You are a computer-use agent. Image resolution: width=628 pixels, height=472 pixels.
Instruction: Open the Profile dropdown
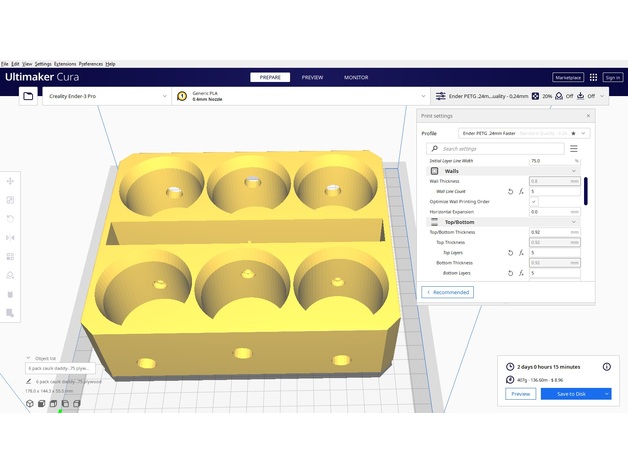[x=524, y=133]
